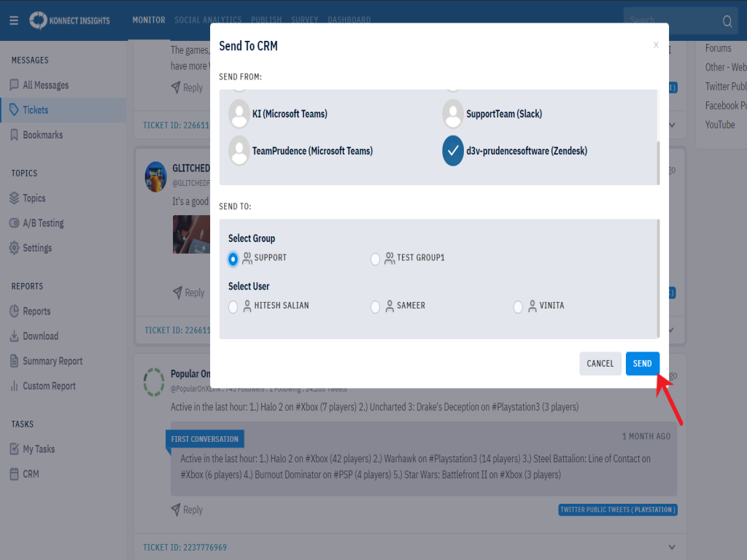Click the hamburger menu icon
The width and height of the screenshot is (747, 560).
pyautogui.click(x=14, y=20)
